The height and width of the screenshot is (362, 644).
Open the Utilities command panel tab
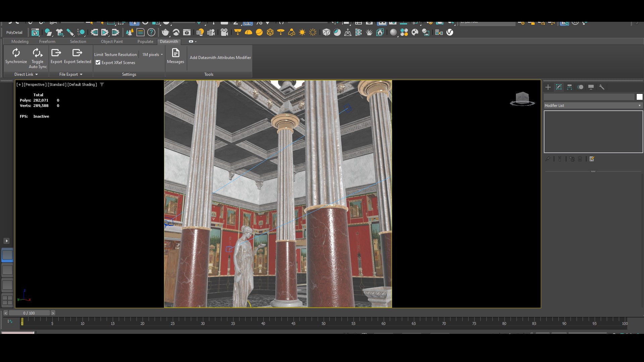click(x=602, y=87)
